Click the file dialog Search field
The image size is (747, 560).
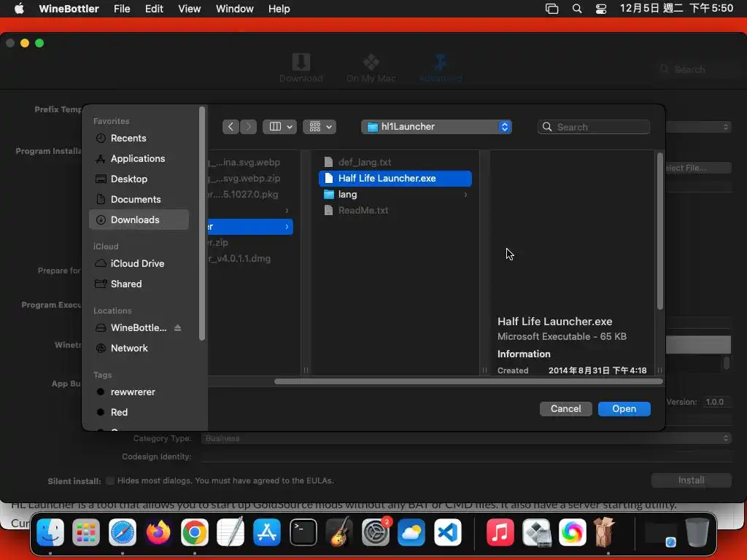[594, 127]
